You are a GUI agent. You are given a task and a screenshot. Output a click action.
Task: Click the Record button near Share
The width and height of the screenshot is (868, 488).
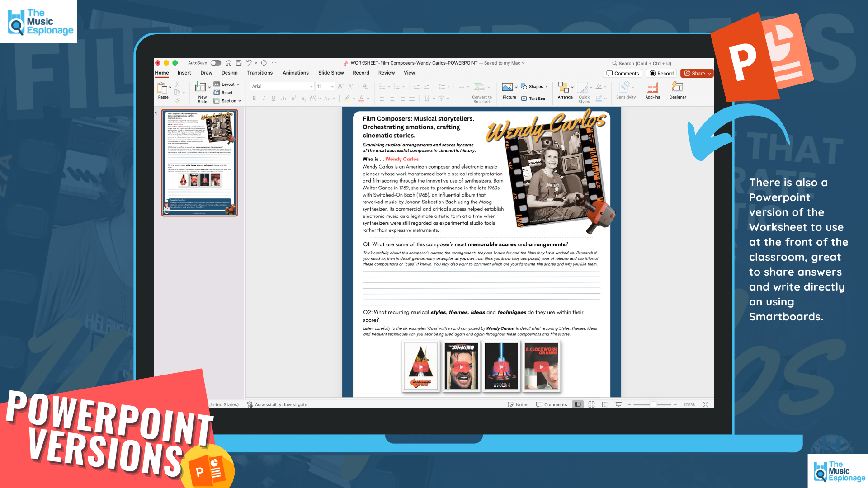(661, 73)
